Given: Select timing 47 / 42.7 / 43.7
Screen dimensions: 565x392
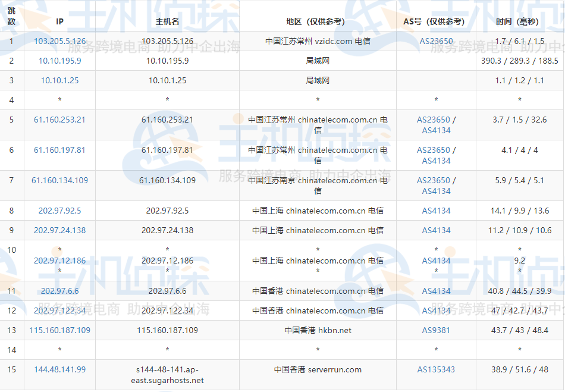Looking at the screenshot, I should click(x=520, y=311).
